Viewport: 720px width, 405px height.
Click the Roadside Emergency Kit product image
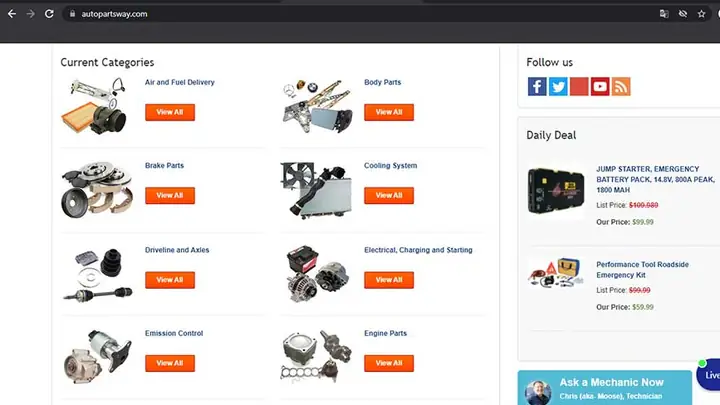(x=555, y=272)
